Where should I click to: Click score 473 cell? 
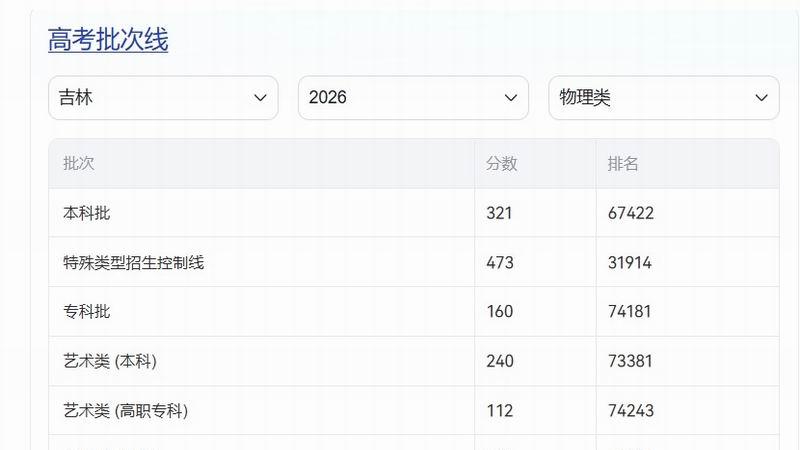tap(500, 262)
